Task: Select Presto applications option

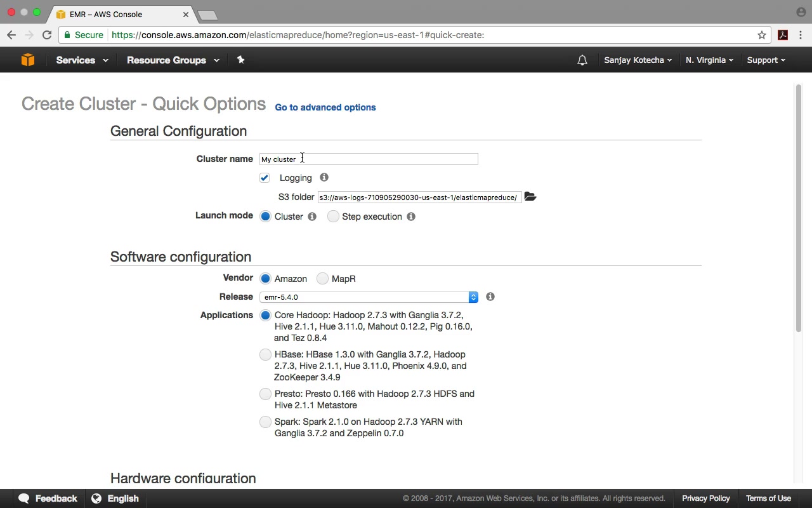Action: tap(265, 394)
